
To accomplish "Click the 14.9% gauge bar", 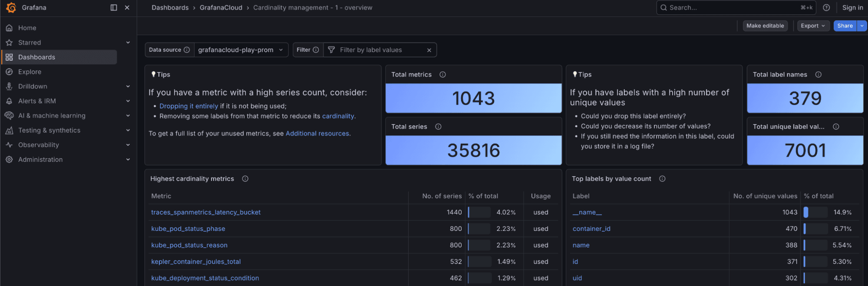I will 815,212.
